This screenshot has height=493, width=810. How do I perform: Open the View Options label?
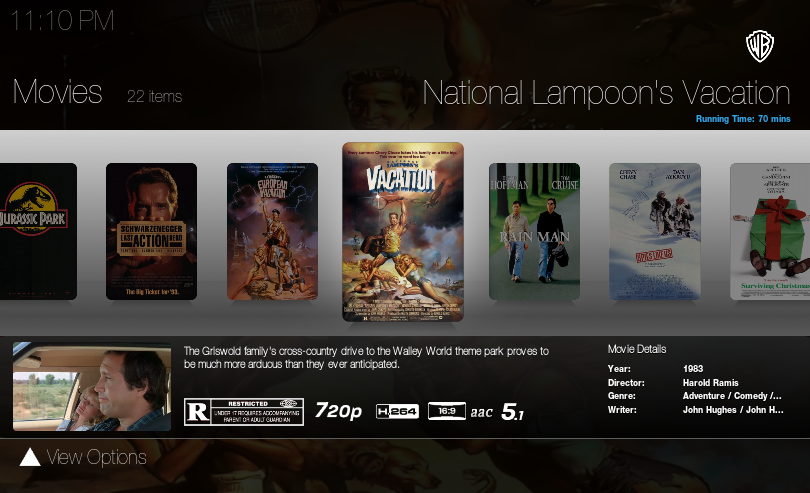97,457
